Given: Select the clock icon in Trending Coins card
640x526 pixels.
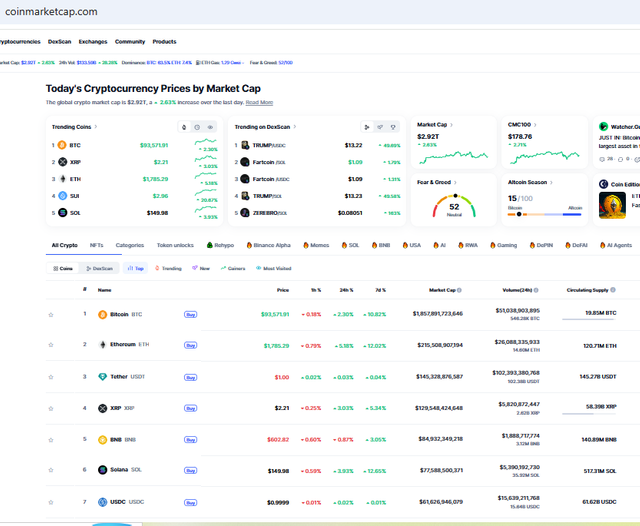Looking at the screenshot, I should tap(197, 127).
